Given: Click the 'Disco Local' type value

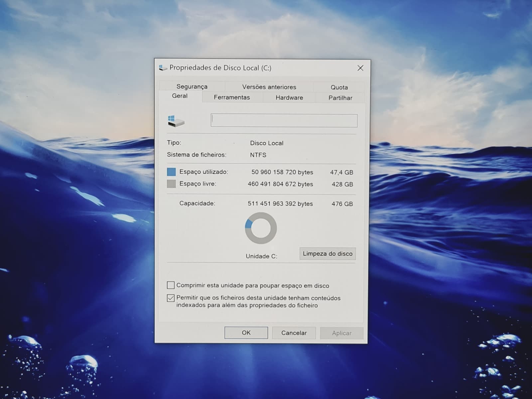Looking at the screenshot, I should [267, 143].
